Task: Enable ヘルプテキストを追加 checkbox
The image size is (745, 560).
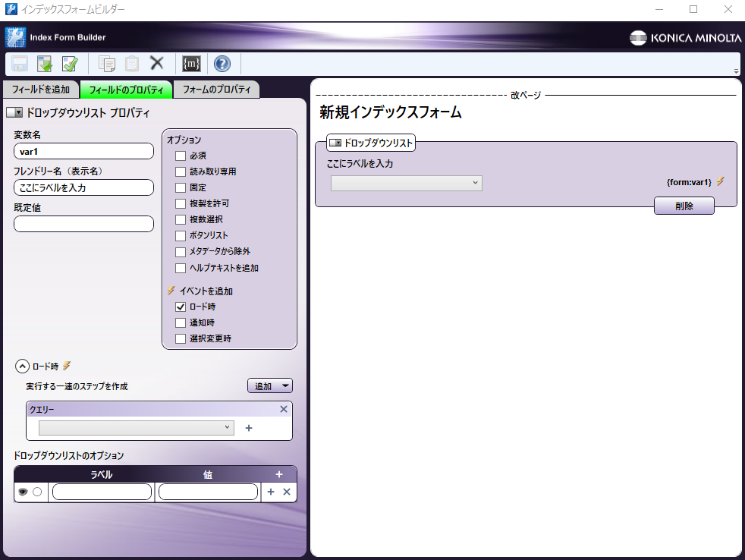Action: 181,268
